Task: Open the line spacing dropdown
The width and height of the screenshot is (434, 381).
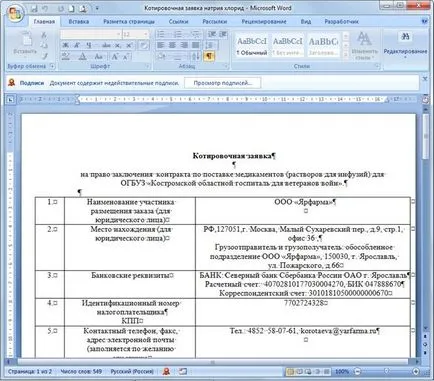Action: pos(211,45)
